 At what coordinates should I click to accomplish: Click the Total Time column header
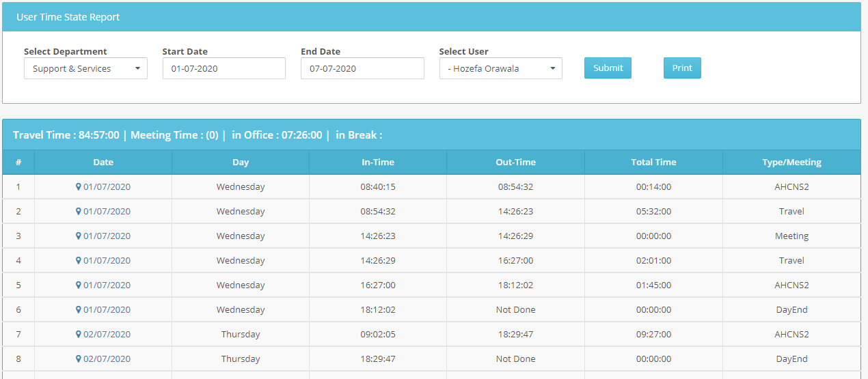653,163
